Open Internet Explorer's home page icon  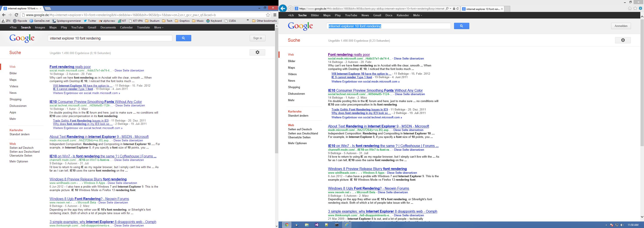point(630,8)
